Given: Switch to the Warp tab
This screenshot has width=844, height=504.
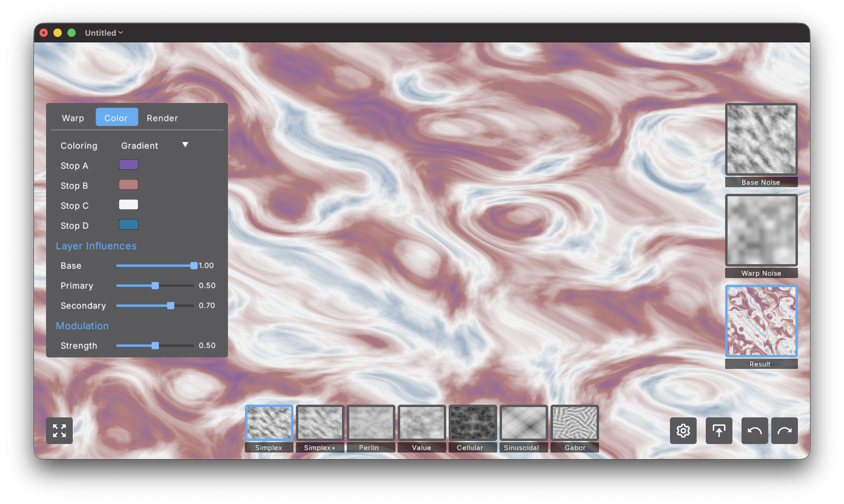Looking at the screenshot, I should click(x=73, y=118).
